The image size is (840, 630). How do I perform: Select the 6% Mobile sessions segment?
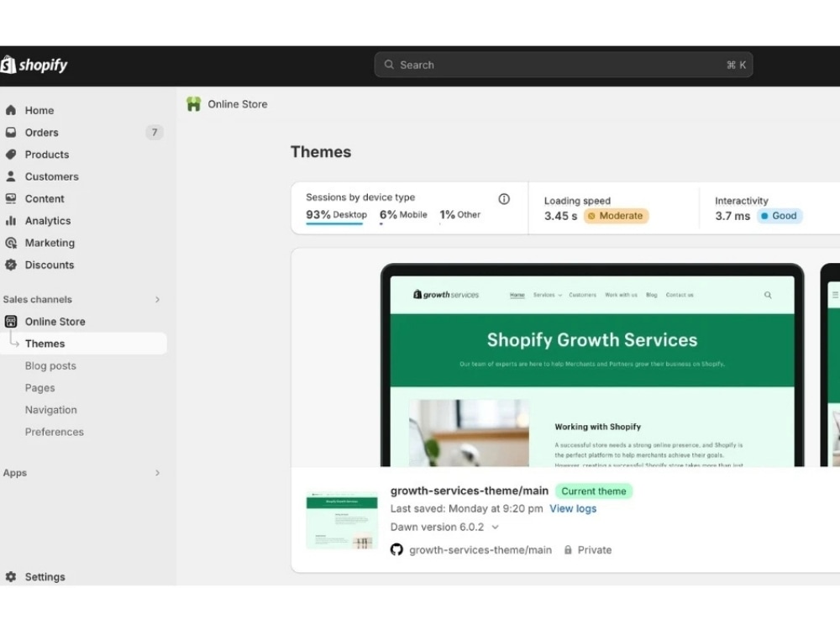[403, 215]
